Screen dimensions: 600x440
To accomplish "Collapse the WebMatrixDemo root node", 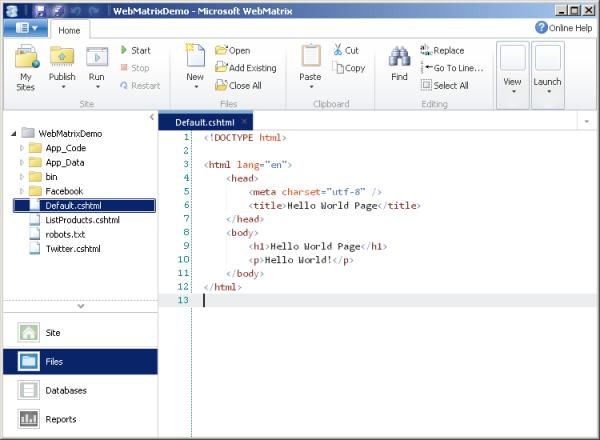I will click(x=14, y=134).
